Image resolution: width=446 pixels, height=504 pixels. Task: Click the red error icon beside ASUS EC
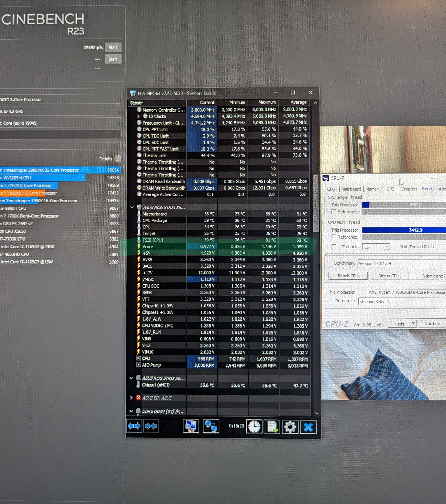point(138,398)
